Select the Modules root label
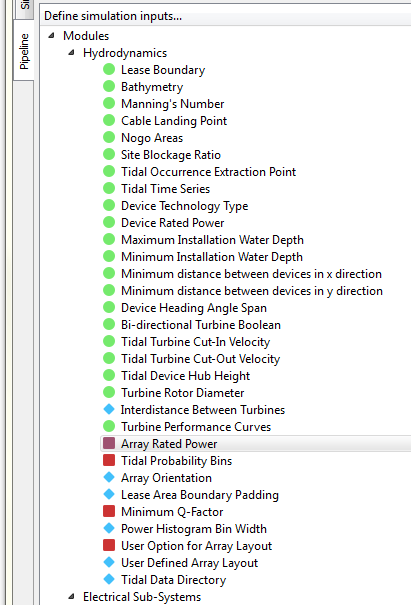411x605 pixels. coord(86,36)
